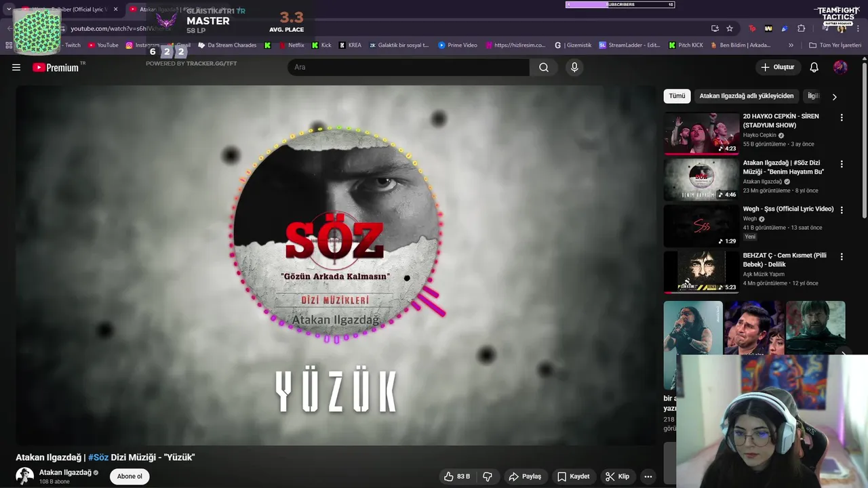This screenshot has height=488, width=868.
Task: Open Behzat Ç Delilik video thumbnail
Action: (701, 272)
